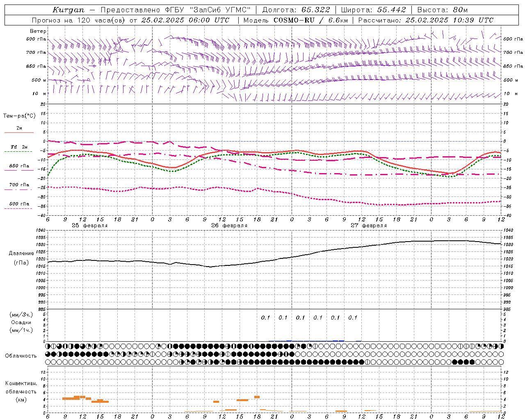This screenshot has width=525, height=420.
Task: Select the Конвективн. label
Action: click(21, 383)
